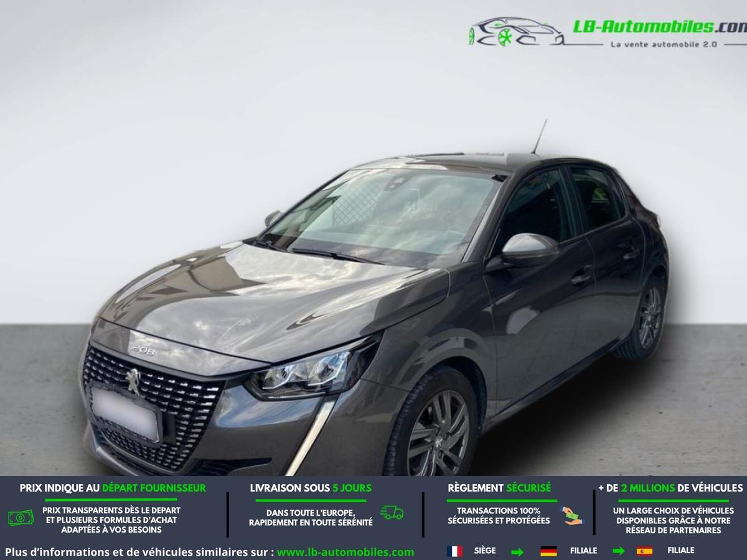Click the 'La vente automobile 2.0' tagline
The image size is (747, 560).
[664, 44]
